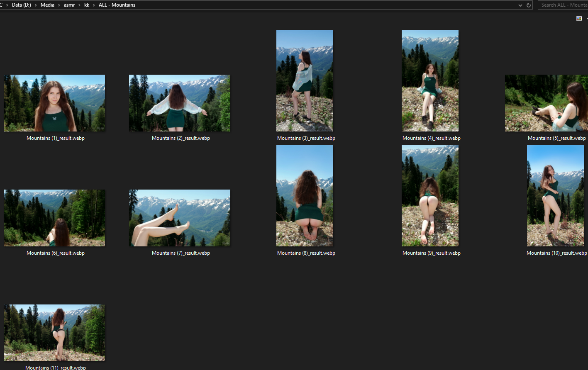Select the Mountains (3) thumbnail image
The image size is (588, 370).
pos(305,81)
